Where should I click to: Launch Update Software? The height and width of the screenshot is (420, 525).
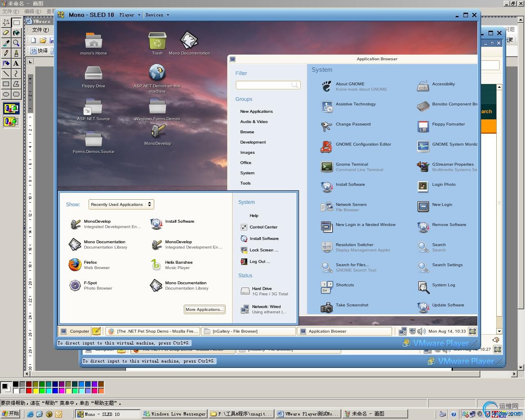tap(441, 307)
